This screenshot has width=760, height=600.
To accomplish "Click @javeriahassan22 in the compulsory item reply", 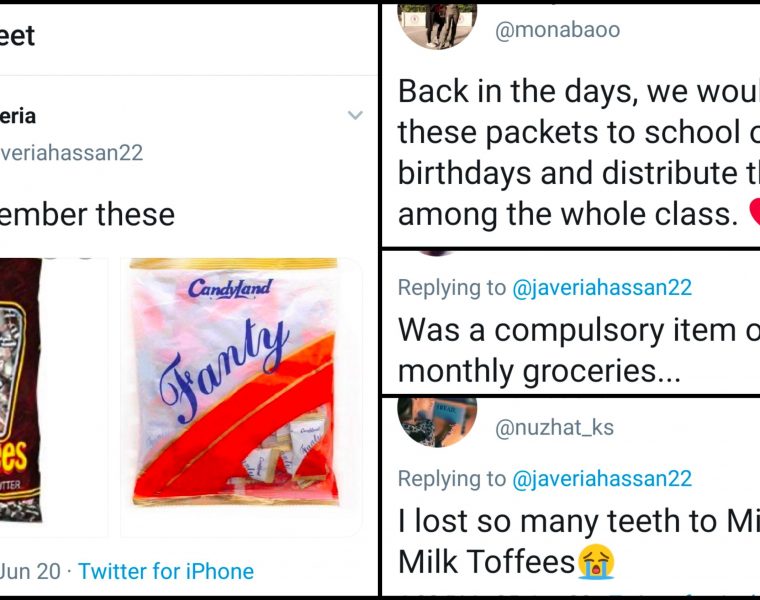I will tap(602, 288).
